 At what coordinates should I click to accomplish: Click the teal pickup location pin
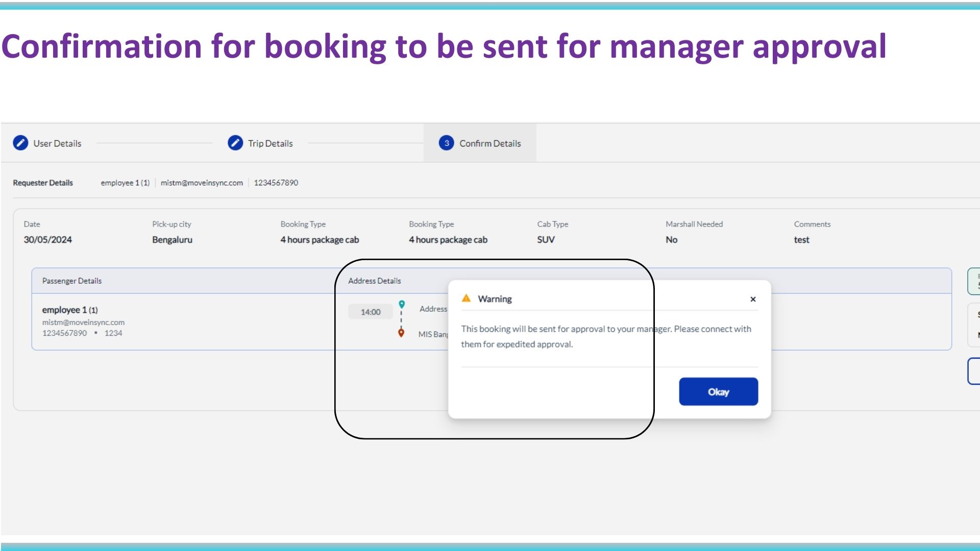(x=402, y=305)
